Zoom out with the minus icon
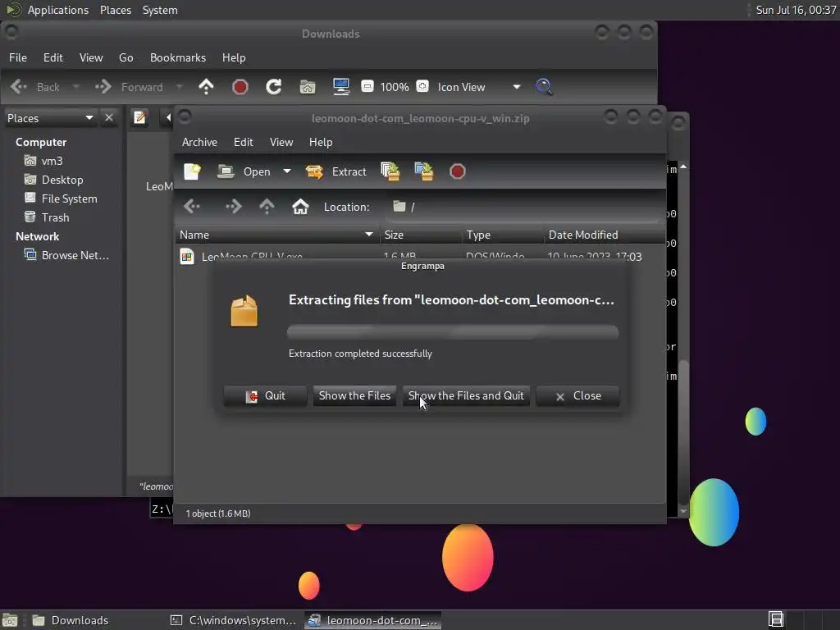 pyautogui.click(x=367, y=86)
